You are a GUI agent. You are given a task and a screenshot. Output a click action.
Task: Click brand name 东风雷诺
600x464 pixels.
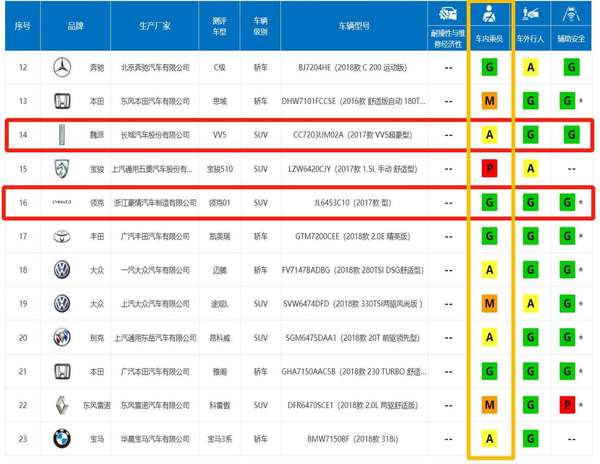tap(96, 405)
